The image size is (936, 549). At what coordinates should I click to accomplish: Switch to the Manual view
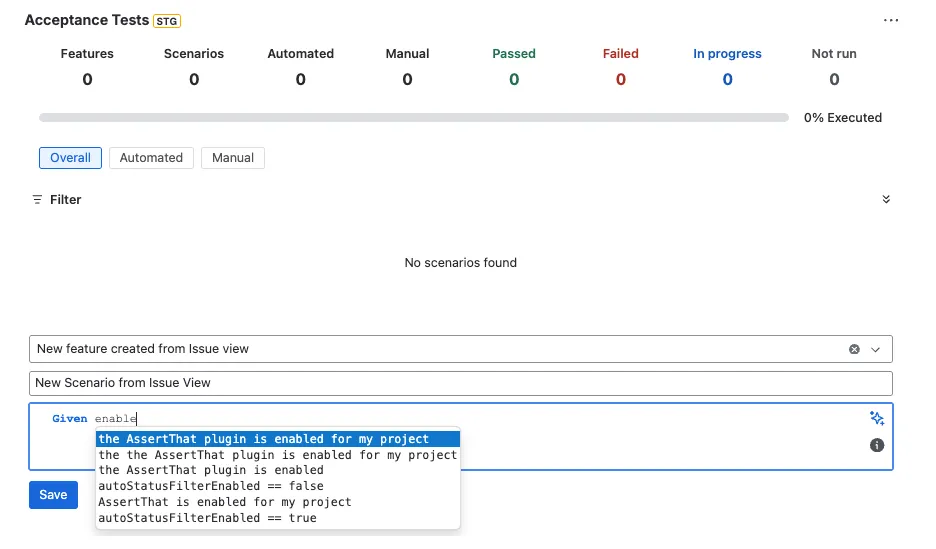point(233,158)
